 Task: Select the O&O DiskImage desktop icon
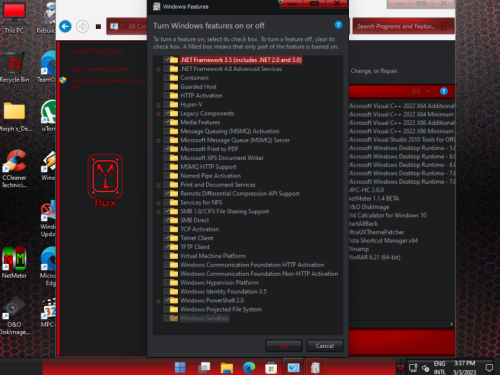[14, 316]
